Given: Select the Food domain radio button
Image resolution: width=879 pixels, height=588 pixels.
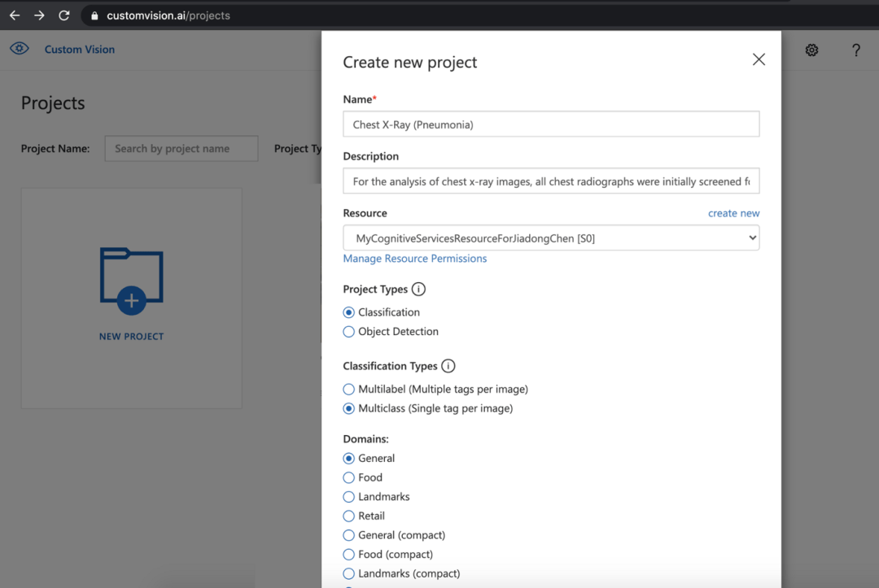Looking at the screenshot, I should click(x=363, y=477).
